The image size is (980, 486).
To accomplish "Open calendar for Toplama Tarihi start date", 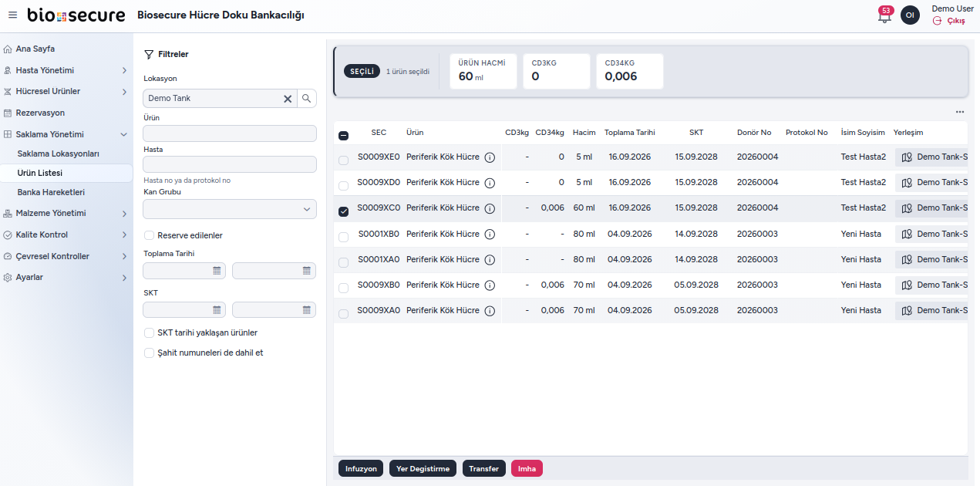I will (217, 271).
